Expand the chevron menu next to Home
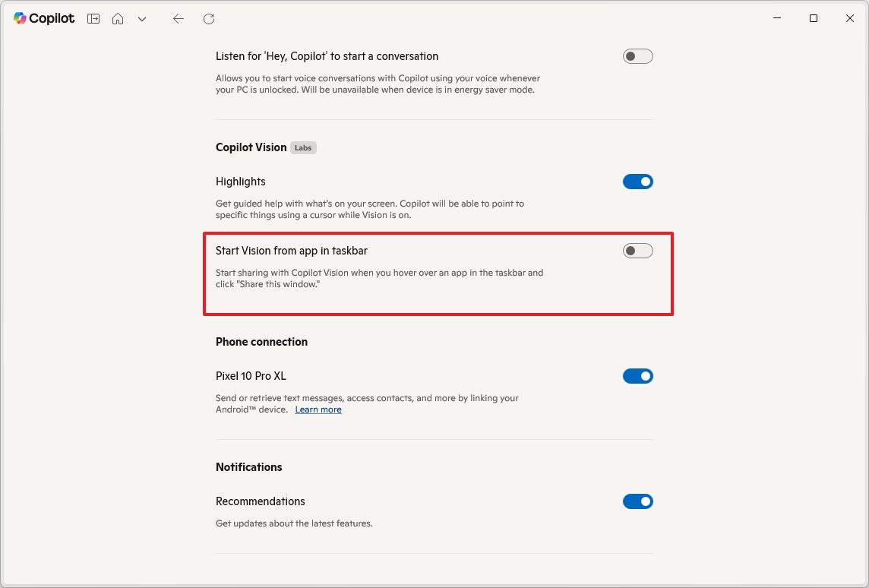The width and height of the screenshot is (869, 588). tap(142, 18)
